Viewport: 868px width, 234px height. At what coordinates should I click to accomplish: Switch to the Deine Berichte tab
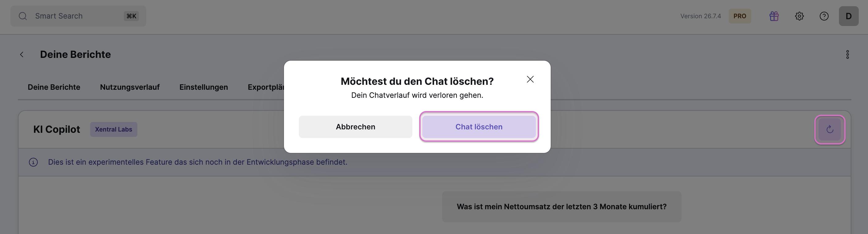[54, 87]
